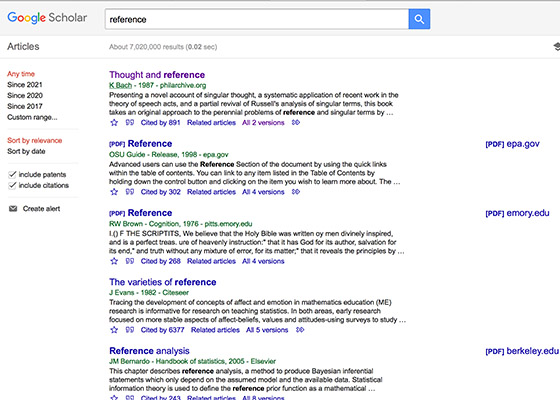Star the epa.gov Reference result
The height and width of the screenshot is (400, 560).
114,192
